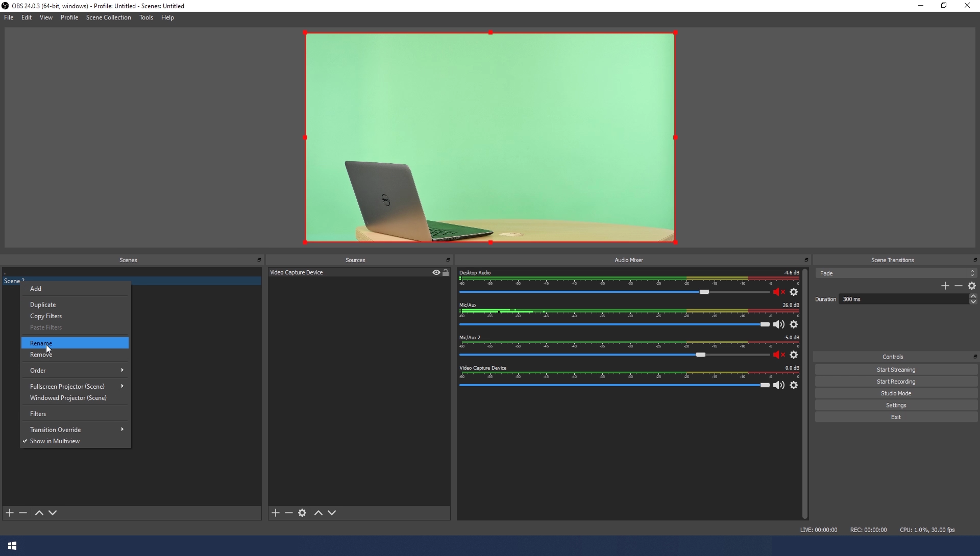Move scene down with arrow icon
The width and height of the screenshot is (980, 556).
coord(53,513)
